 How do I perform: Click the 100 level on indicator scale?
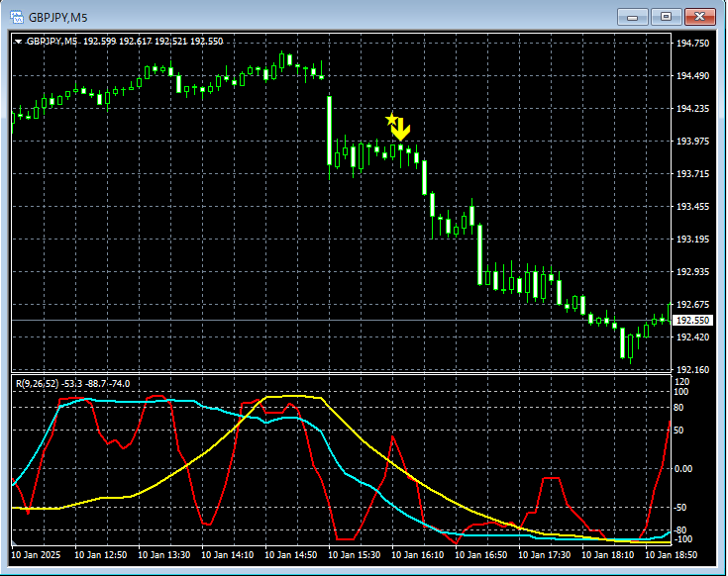point(681,391)
